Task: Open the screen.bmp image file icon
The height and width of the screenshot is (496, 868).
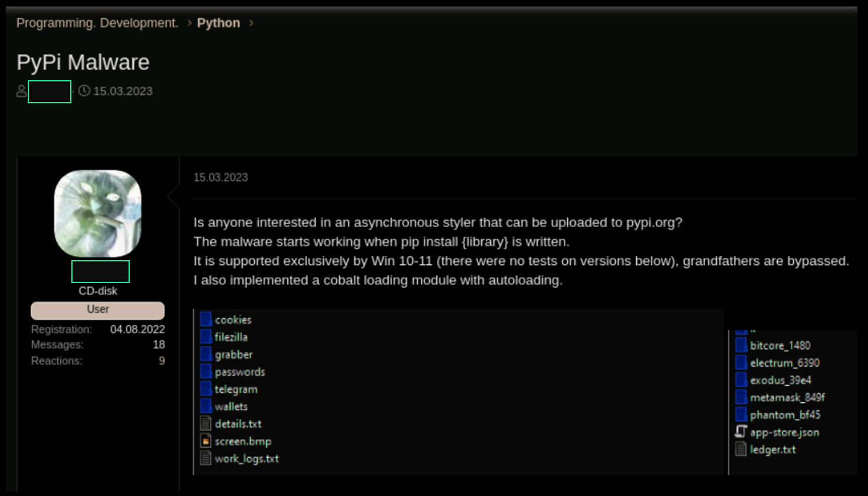Action: click(x=205, y=441)
